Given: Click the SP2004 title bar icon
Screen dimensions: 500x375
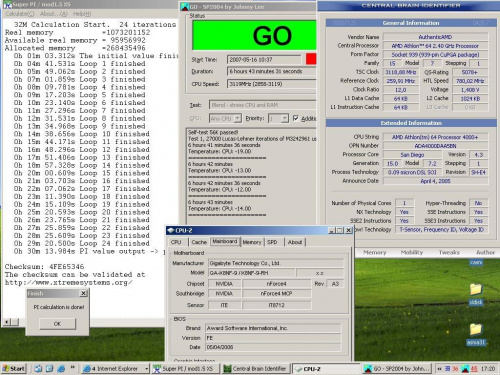Looking at the screenshot, I should coord(185,7).
